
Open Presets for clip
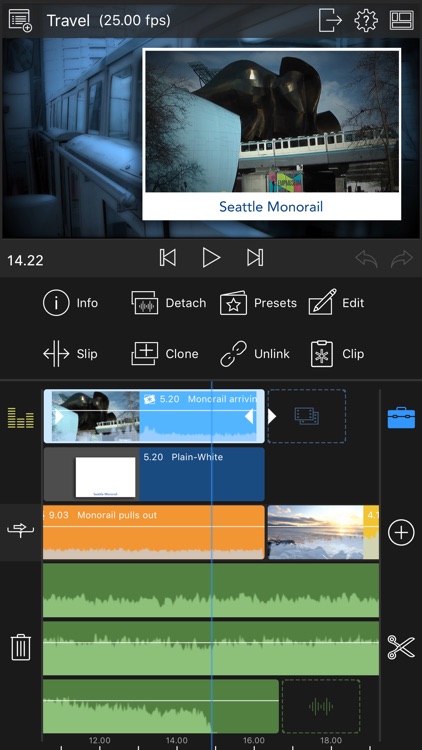point(258,303)
